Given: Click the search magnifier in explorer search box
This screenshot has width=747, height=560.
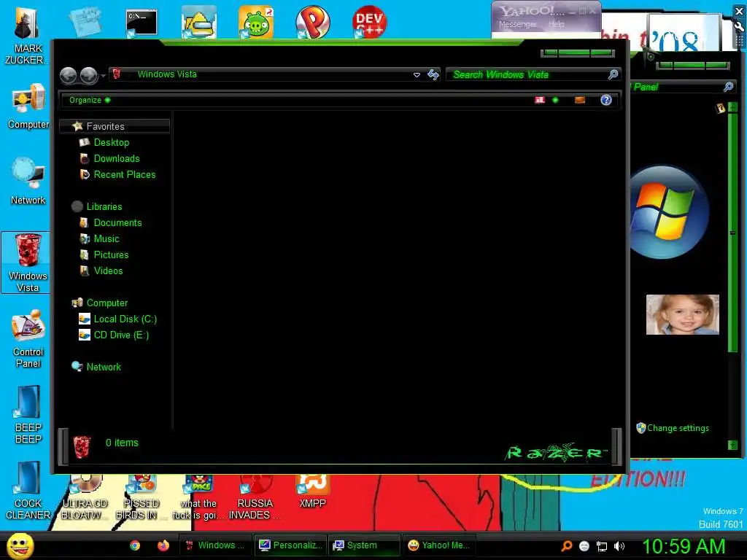Looking at the screenshot, I should tap(613, 74).
